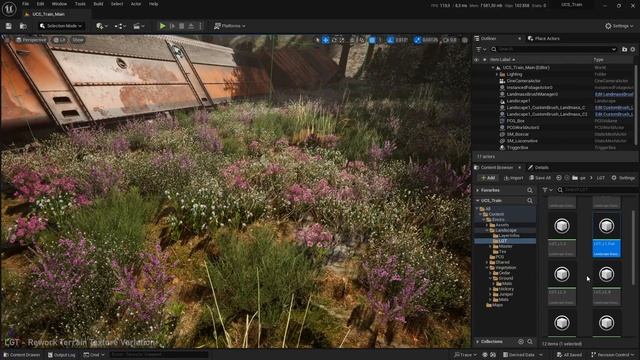Open Content Browser Settings

click(x=623, y=178)
